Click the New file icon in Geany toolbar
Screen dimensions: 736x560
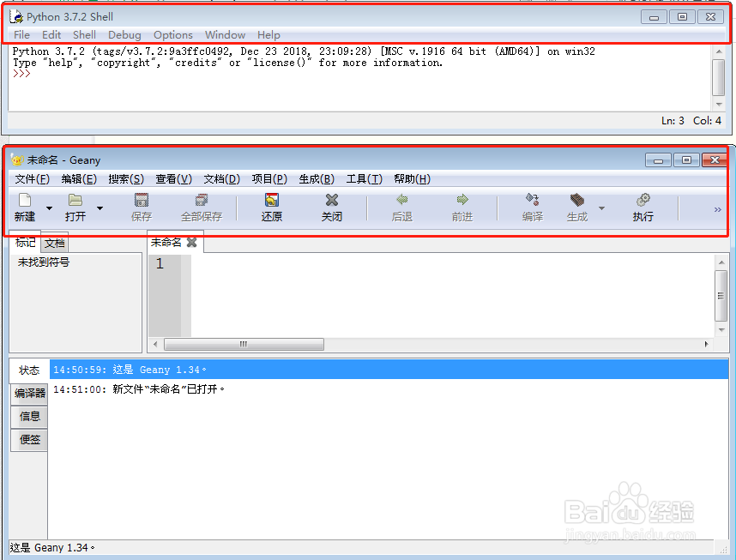(24, 200)
